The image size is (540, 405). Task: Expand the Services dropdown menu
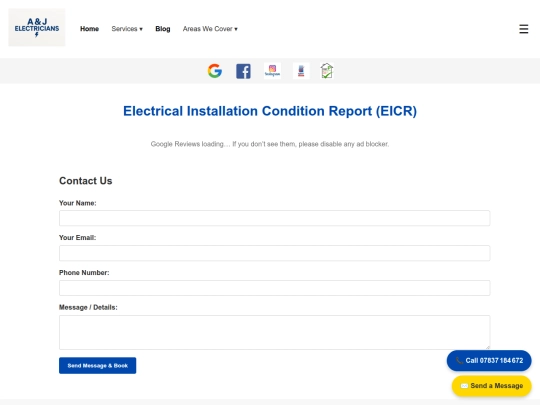[x=127, y=29]
